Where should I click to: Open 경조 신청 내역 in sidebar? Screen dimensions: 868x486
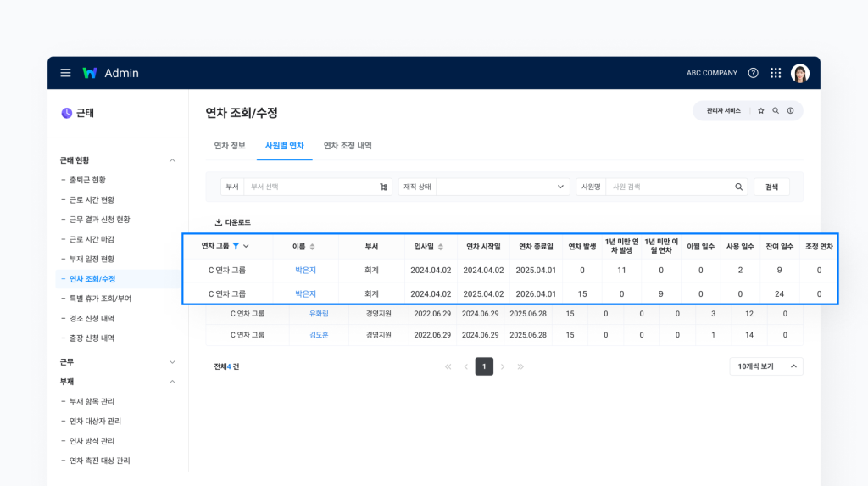(92, 318)
